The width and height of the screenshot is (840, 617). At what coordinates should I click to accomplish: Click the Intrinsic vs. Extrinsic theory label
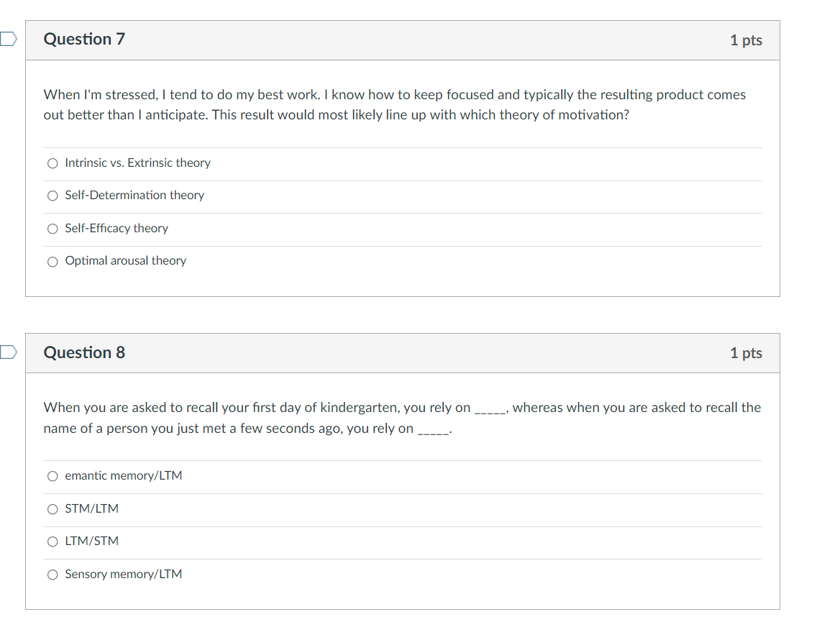tap(137, 163)
